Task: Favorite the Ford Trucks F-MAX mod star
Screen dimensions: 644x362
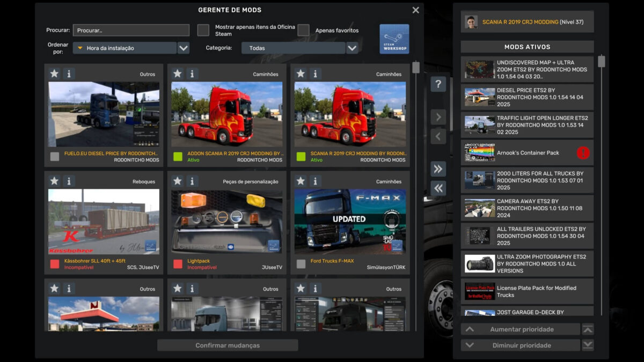Action: point(301,181)
